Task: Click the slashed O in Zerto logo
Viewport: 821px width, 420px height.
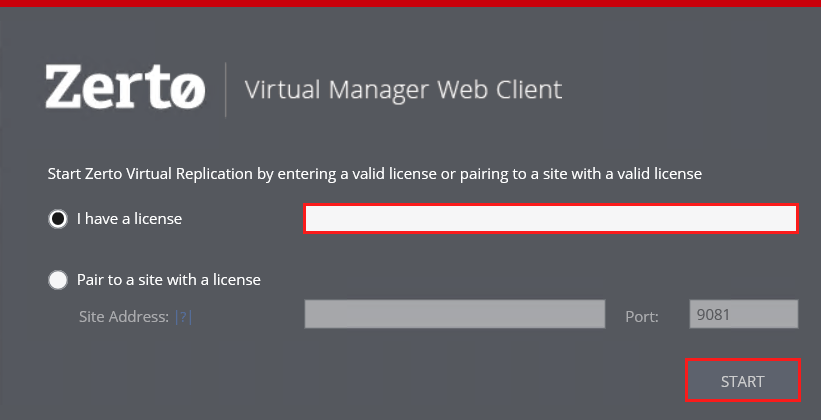Action: pyautogui.click(x=187, y=91)
